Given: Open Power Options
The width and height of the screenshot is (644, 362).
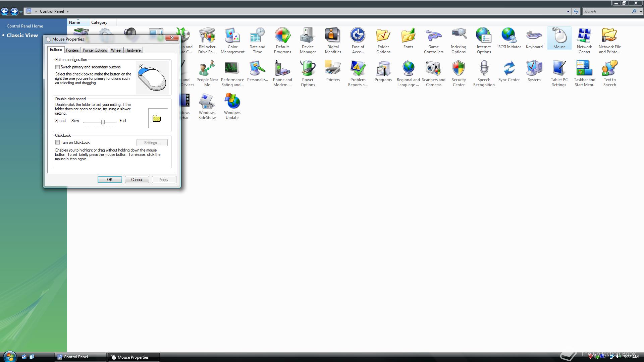Looking at the screenshot, I should pyautogui.click(x=308, y=73).
